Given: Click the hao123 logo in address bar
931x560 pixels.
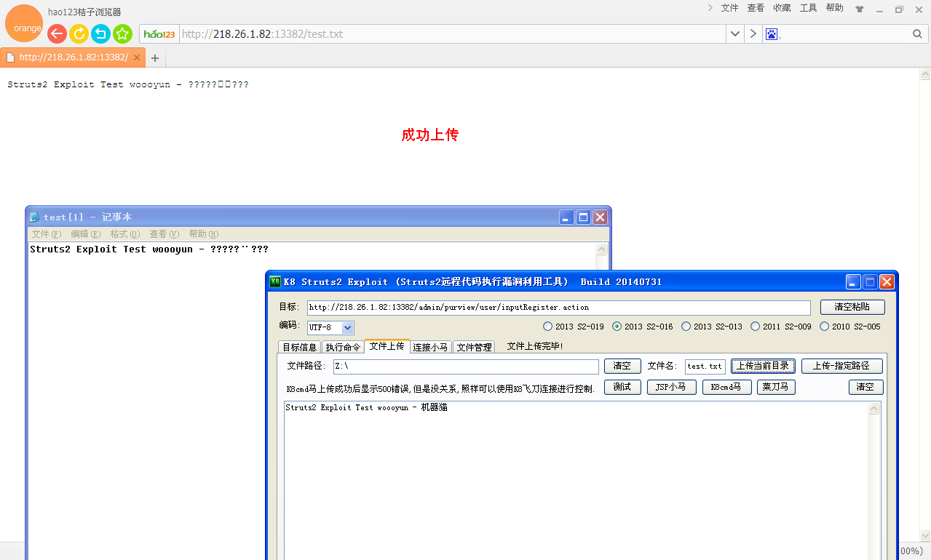Looking at the screenshot, I should pyautogui.click(x=159, y=34).
